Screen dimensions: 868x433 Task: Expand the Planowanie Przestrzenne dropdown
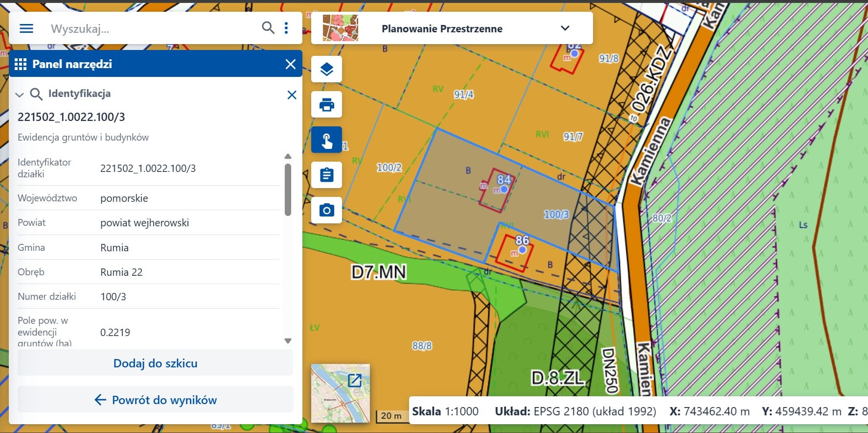tap(565, 28)
